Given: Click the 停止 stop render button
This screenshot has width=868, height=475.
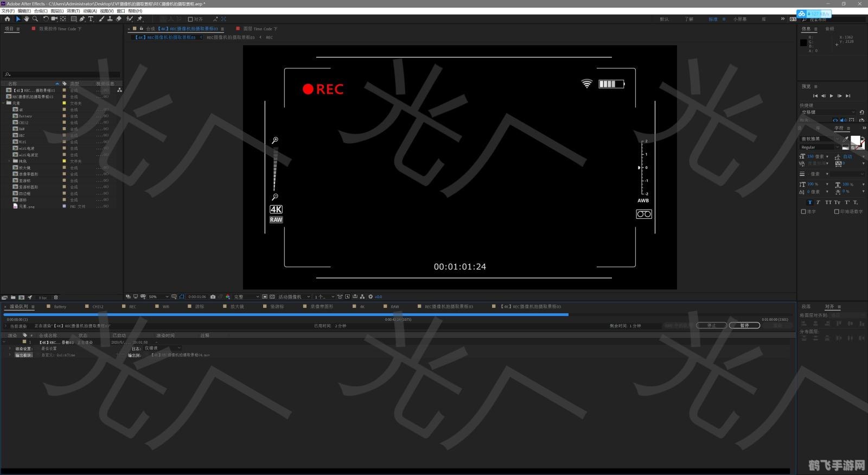Looking at the screenshot, I should click(x=712, y=325).
